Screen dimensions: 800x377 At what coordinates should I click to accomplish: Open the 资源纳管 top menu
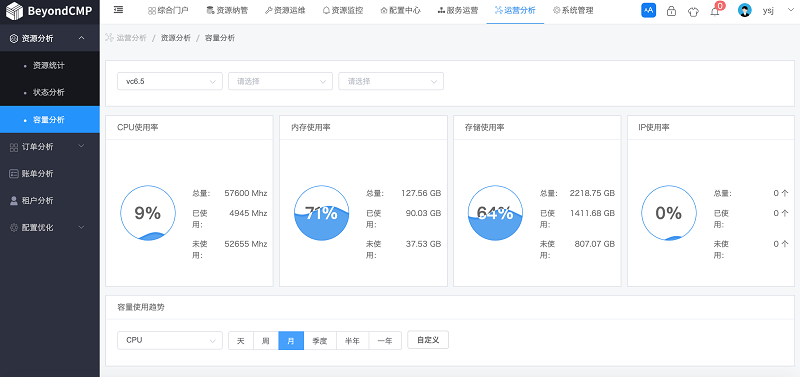click(227, 10)
